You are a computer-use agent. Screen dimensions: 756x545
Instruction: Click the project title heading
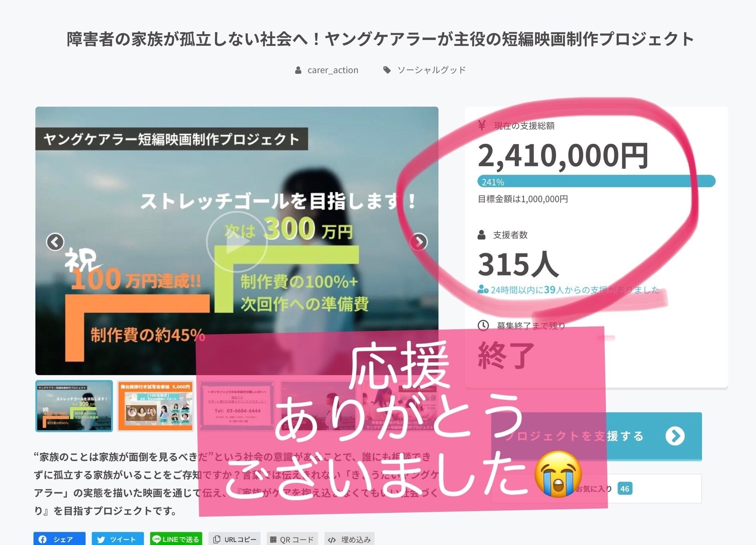pyautogui.click(x=380, y=39)
